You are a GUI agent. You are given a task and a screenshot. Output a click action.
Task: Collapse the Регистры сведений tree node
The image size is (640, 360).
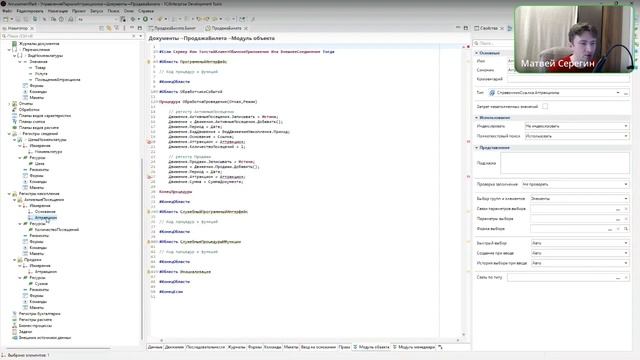click(x=9, y=133)
